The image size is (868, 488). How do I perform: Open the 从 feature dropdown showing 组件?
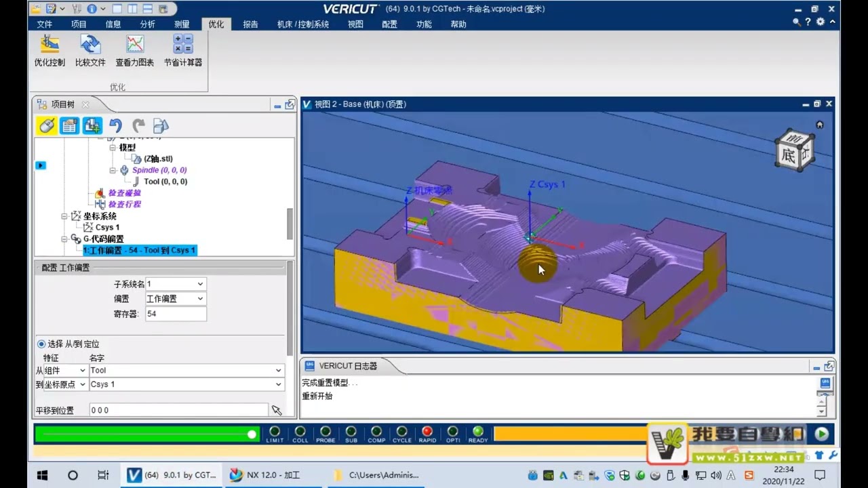pos(65,371)
